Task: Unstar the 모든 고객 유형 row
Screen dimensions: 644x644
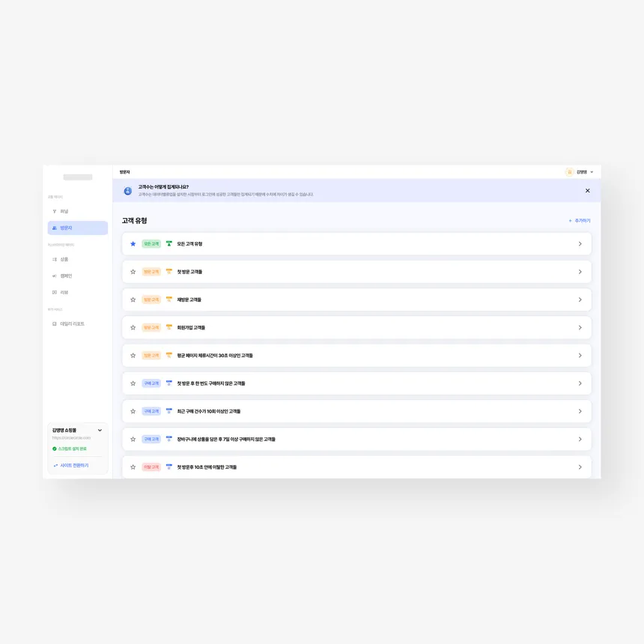Action: pyautogui.click(x=133, y=244)
